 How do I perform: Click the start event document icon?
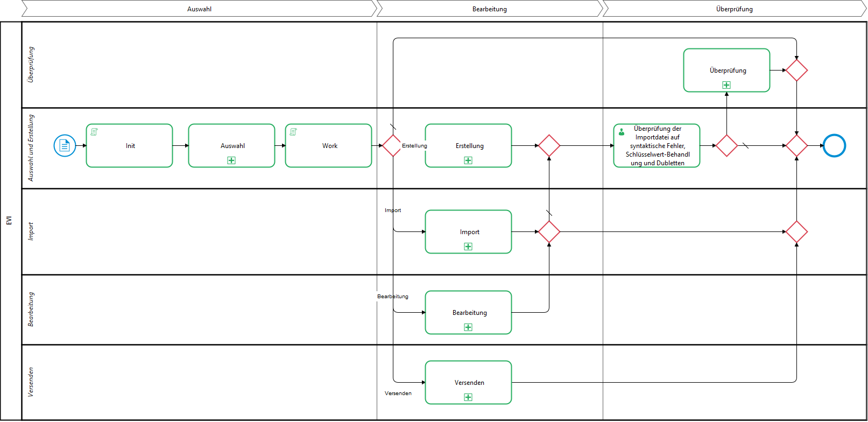pos(65,146)
